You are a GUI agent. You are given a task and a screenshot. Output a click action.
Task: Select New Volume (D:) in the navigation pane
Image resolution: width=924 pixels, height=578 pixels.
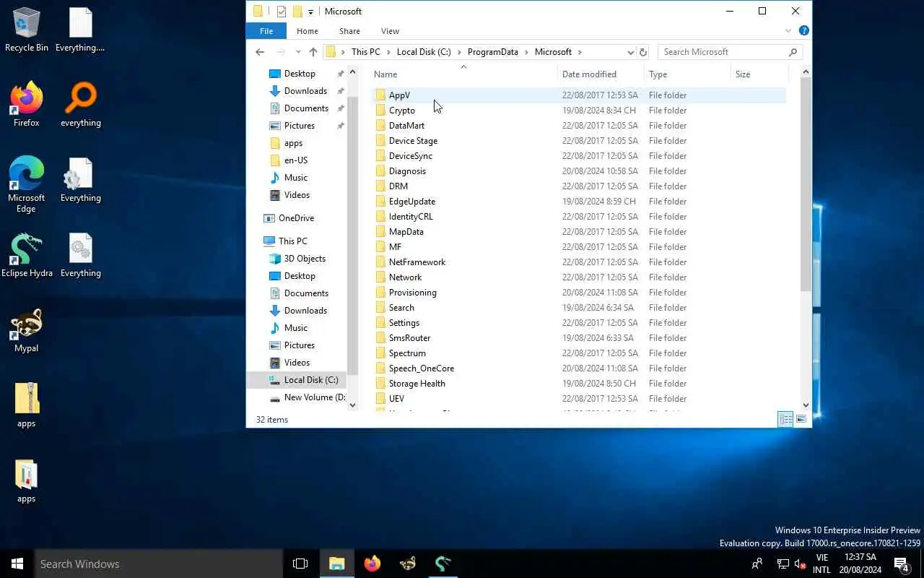coord(314,397)
